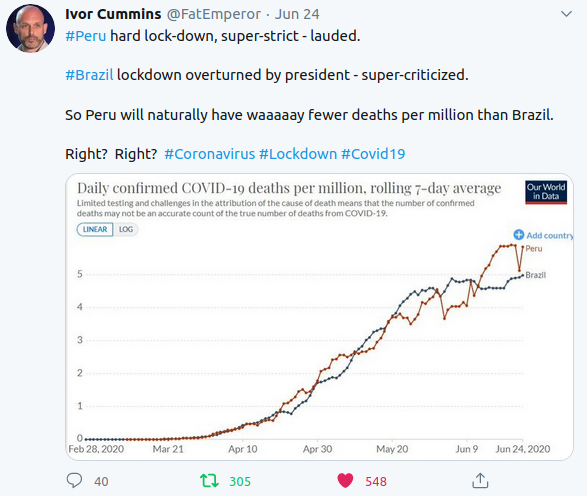
Task: Click the Jun 24 tweet timestamp
Action: 297,14
